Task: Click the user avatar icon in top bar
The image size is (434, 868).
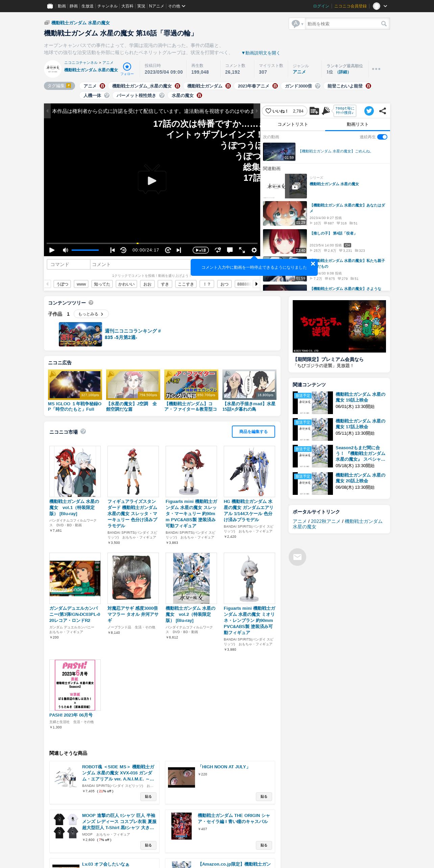Action: coord(377,6)
